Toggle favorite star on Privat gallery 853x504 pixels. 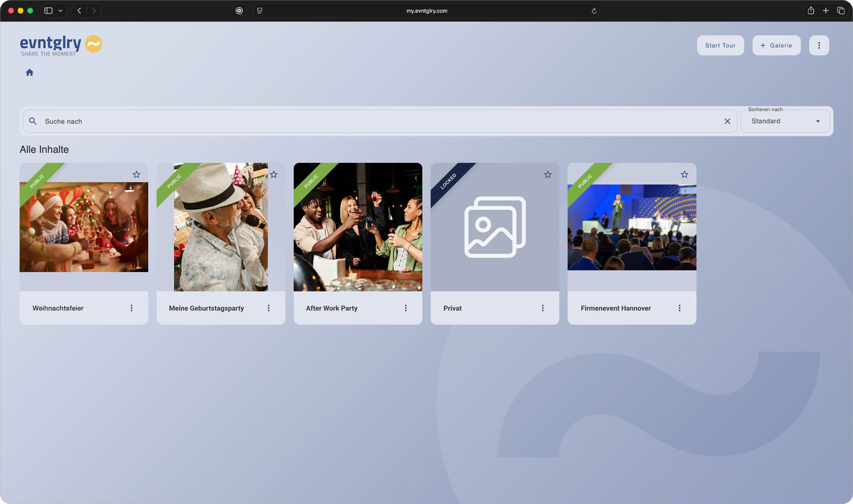[x=547, y=174]
